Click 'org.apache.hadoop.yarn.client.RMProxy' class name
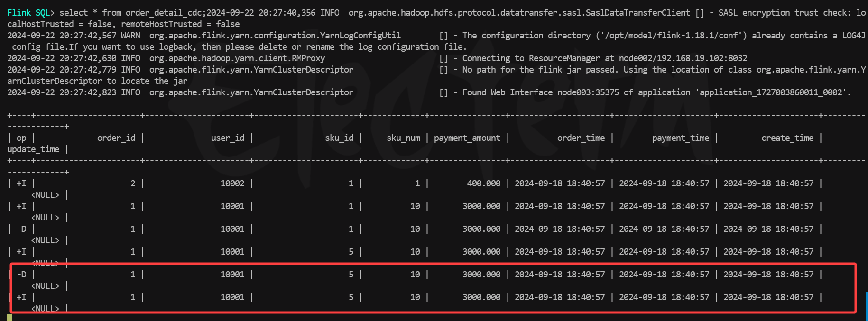The image size is (868, 321). click(x=237, y=58)
